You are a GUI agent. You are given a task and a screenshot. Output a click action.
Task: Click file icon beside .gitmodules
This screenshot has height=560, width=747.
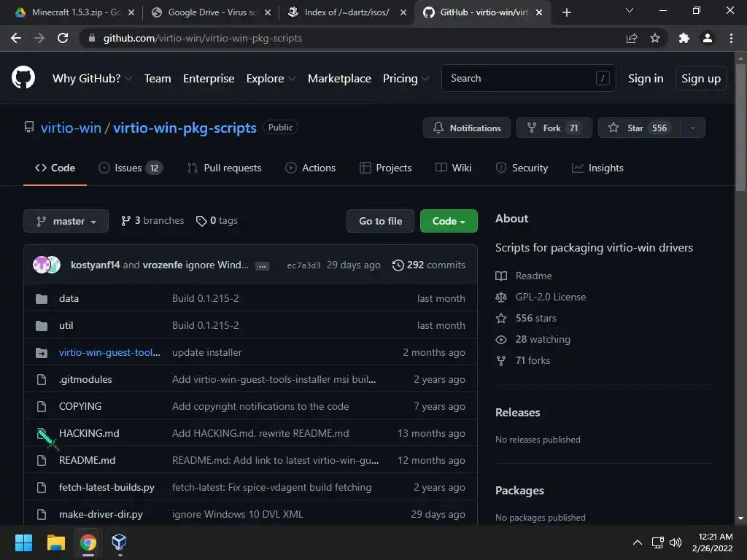(x=42, y=379)
